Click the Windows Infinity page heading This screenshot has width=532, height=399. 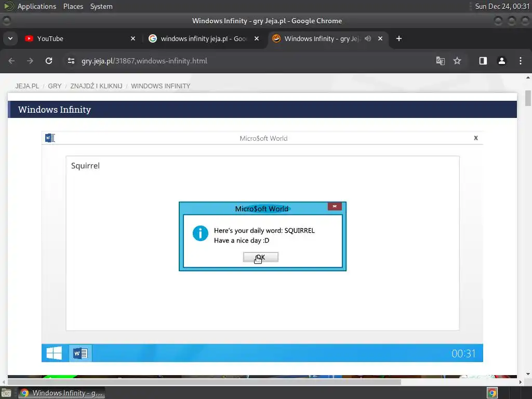(x=55, y=110)
